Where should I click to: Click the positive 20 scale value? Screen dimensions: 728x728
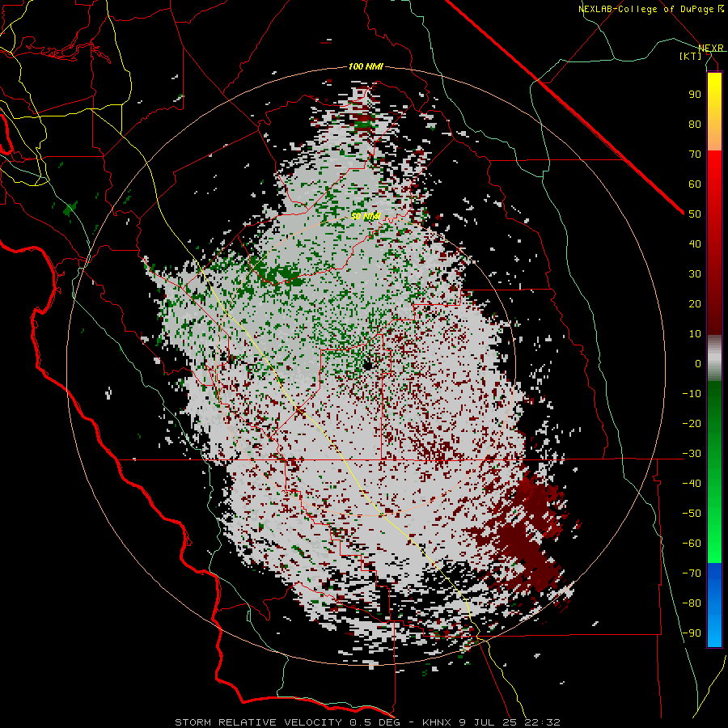click(695, 303)
